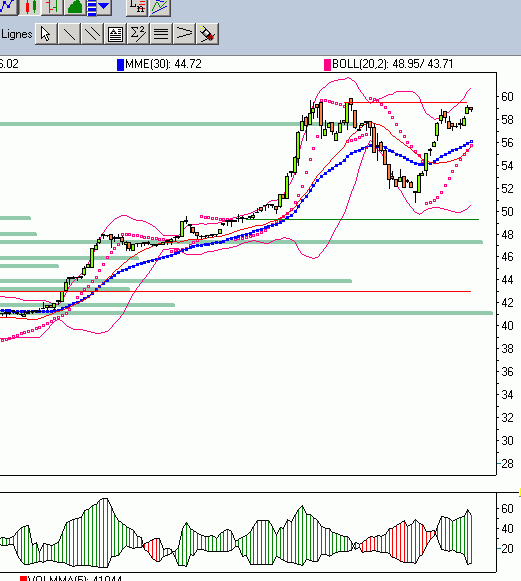The width and height of the screenshot is (521, 581).
Task: Click the last candlestick on the chart
Action: (x=471, y=109)
